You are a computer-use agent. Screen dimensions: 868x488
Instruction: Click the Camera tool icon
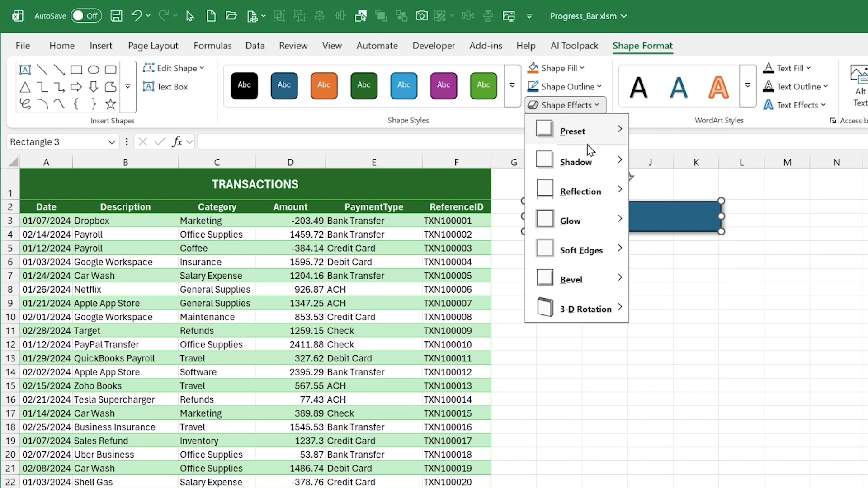(x=422, y=16)
